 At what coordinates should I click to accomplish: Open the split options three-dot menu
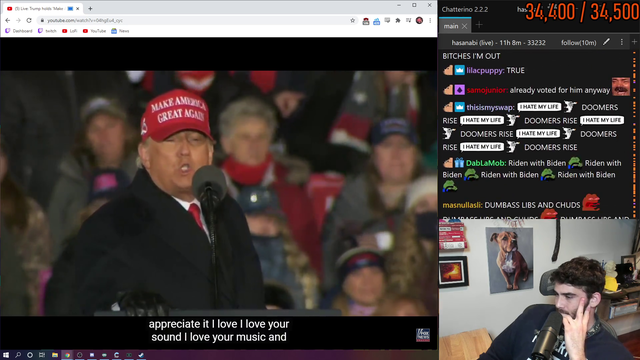(x=622, y=42)
